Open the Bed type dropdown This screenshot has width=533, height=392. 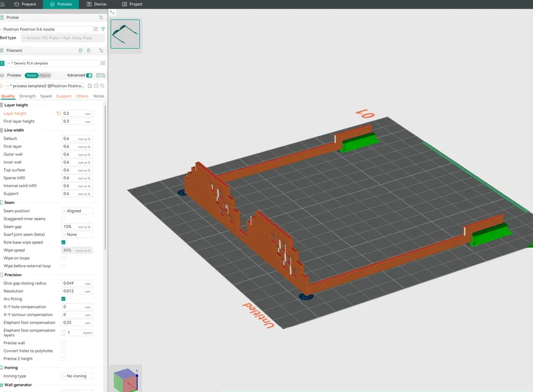(x=63, y=38)
